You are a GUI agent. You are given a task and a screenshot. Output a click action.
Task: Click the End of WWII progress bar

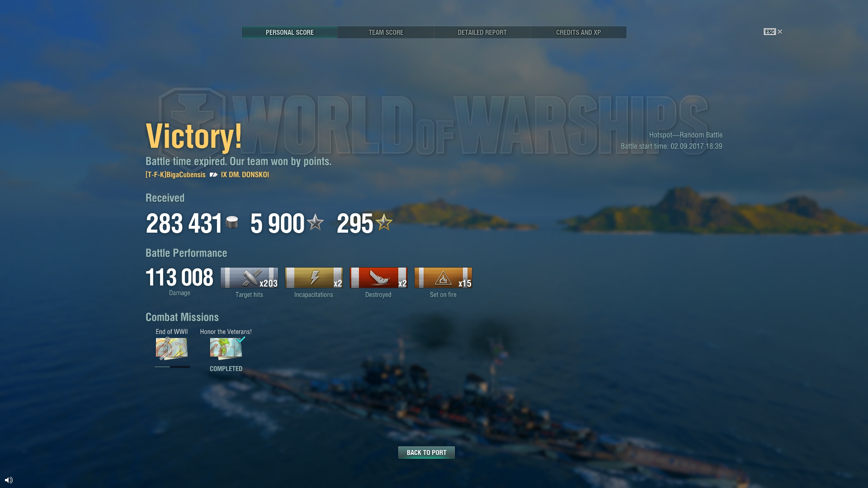172,367
